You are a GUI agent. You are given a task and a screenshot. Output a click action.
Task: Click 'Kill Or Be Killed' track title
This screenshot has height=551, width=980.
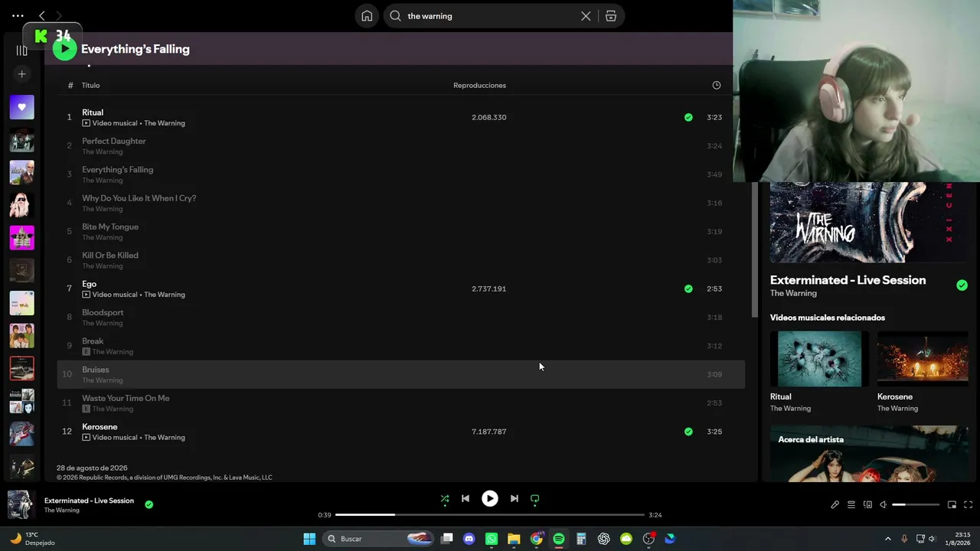110,256
